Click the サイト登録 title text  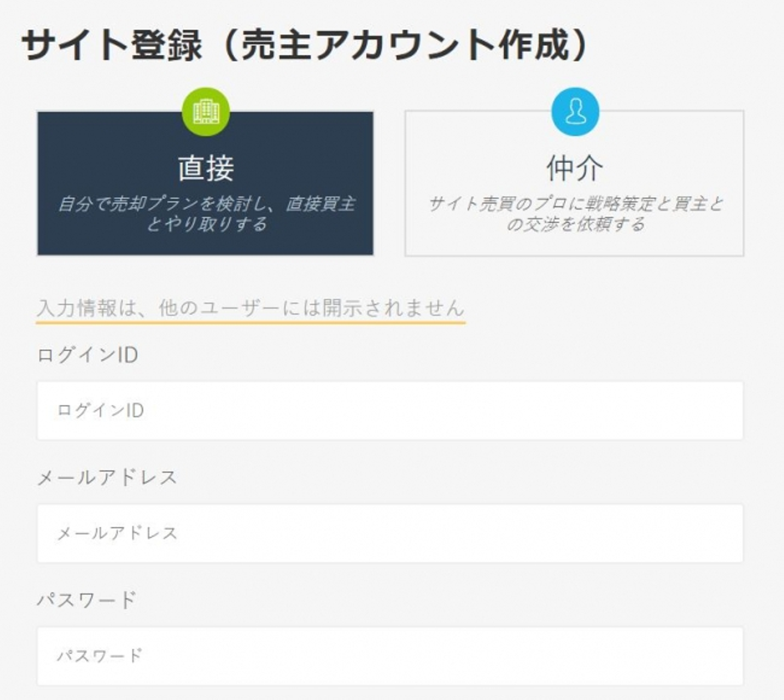click(112, 45)
